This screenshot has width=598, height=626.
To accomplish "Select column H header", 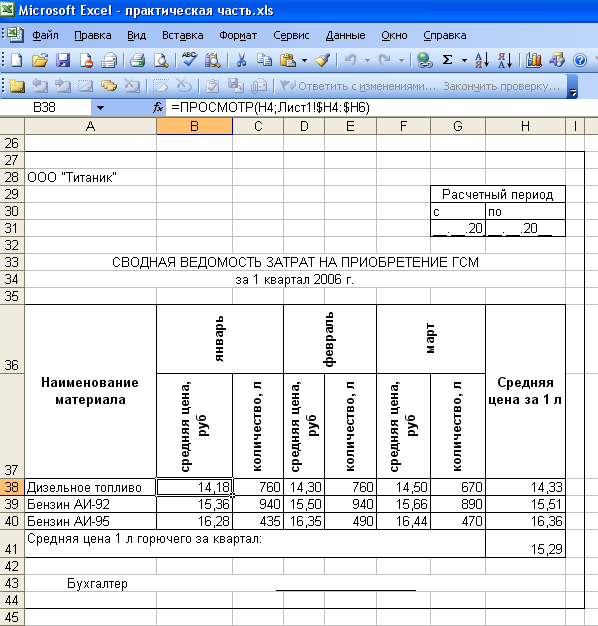I will pyautogui.click(x=525, y=127).
